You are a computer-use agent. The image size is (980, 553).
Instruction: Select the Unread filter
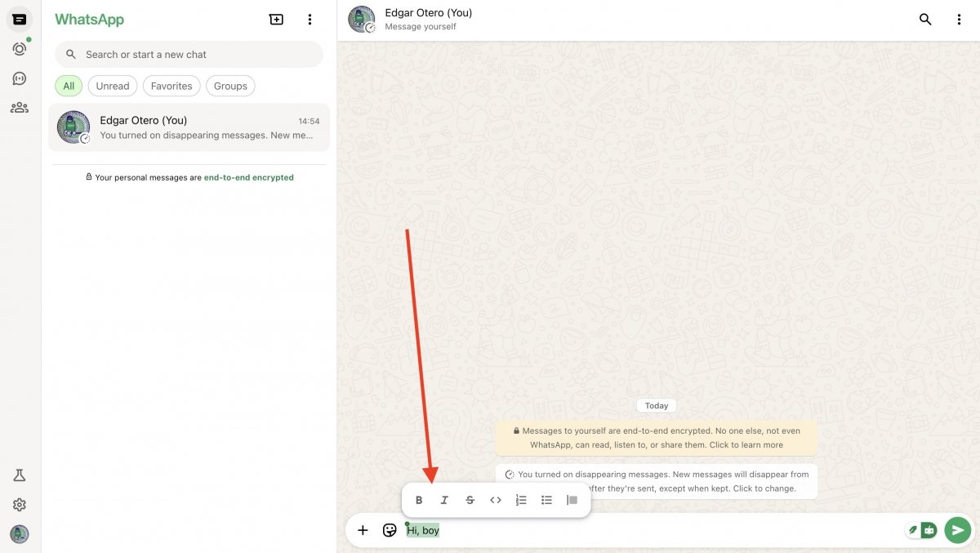113,86
